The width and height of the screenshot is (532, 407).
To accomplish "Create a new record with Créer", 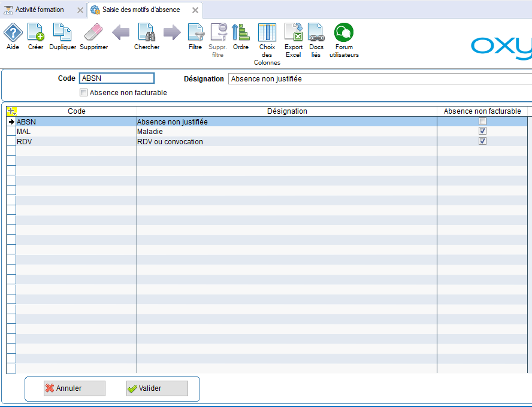I will (x=36, y=33).
